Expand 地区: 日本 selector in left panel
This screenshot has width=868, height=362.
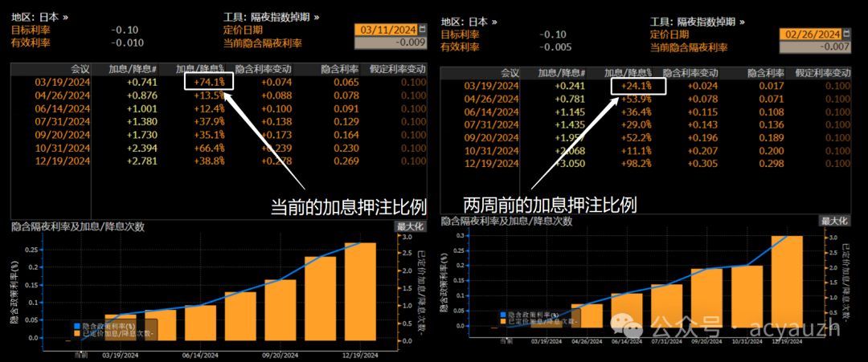click(x=39, y=17)
